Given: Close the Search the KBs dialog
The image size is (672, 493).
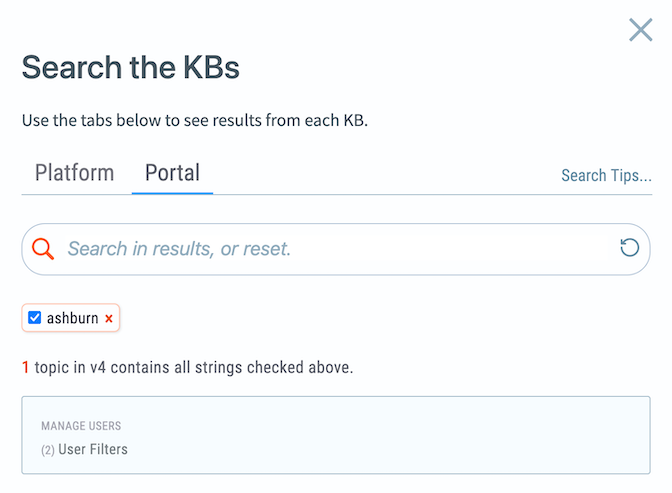Looking at the screenshot, I should [640, 30].
